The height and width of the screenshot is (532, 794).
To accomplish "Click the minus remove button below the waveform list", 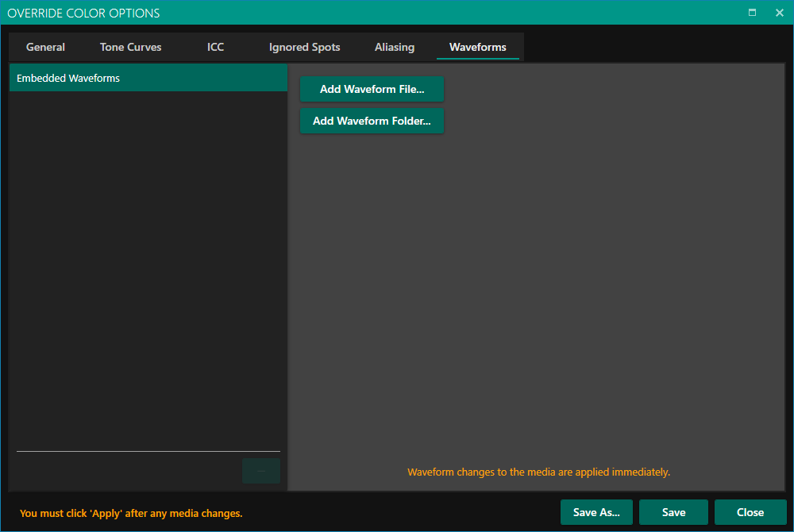I will click(261, 471).
